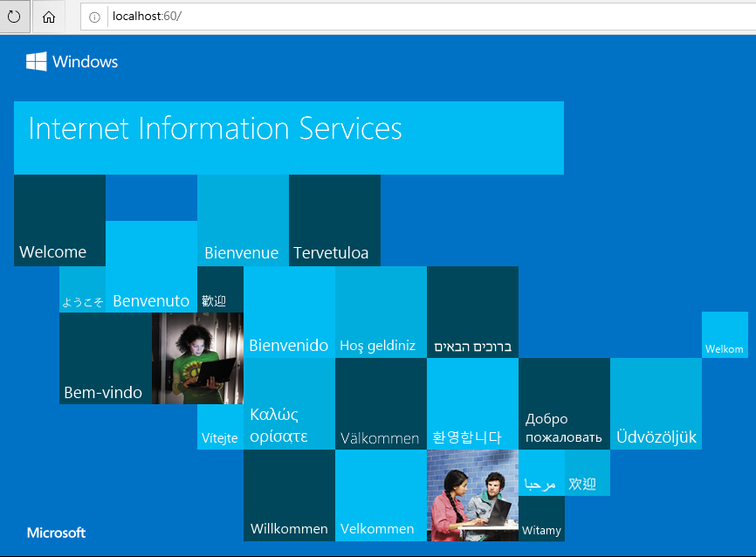This screenshot has width=756, height=557.
Task: Click the Hoş geldiniz tile
Action: click(x=381, y=312)
